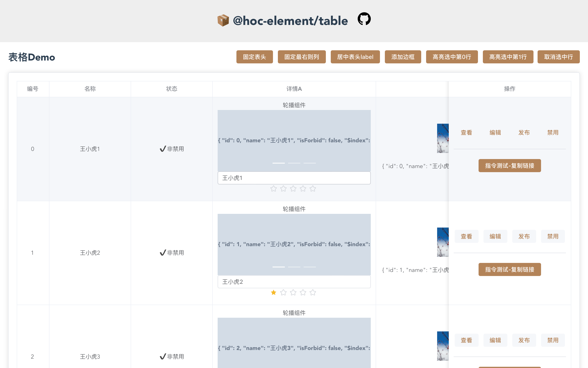Click the 名称 column header
588x368 pixels.
pyautogui.click(x=90, y=89)
